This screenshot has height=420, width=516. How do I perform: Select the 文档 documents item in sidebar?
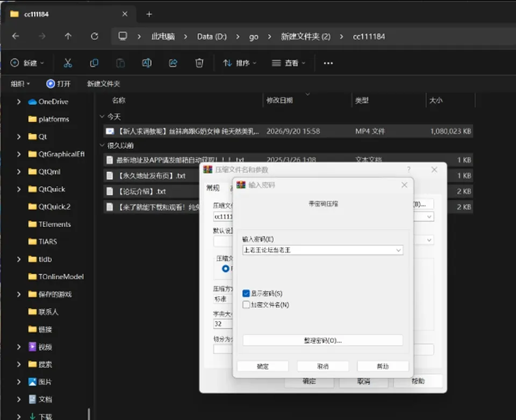coord(40,399)
